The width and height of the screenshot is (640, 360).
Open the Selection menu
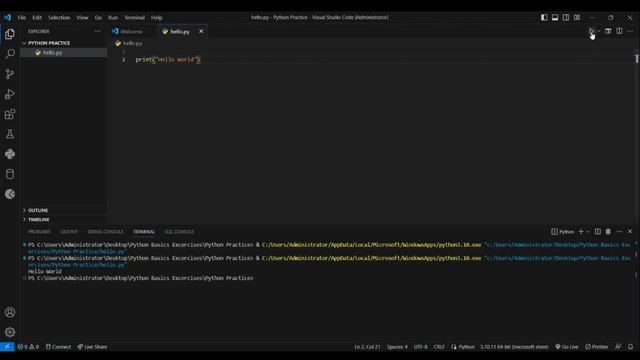[x=59, y=18]
